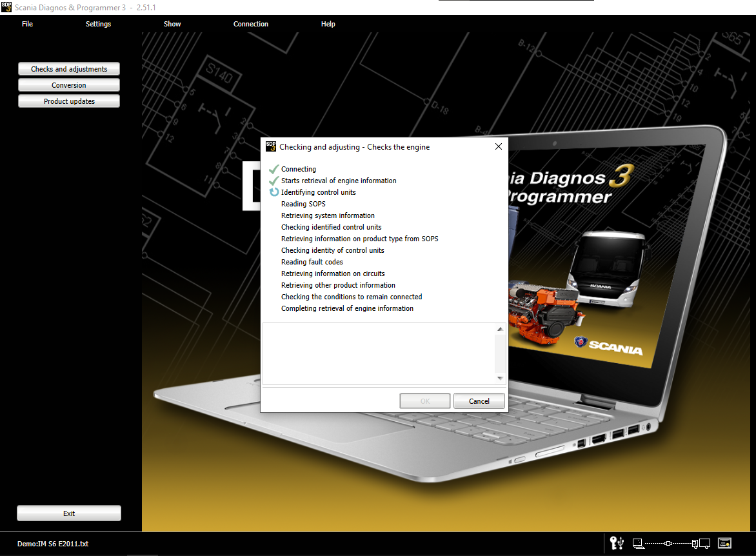Open the Settings menu
Image resolution: width=756 pixels, height=556 pixels.
click(x=98, y=24)
